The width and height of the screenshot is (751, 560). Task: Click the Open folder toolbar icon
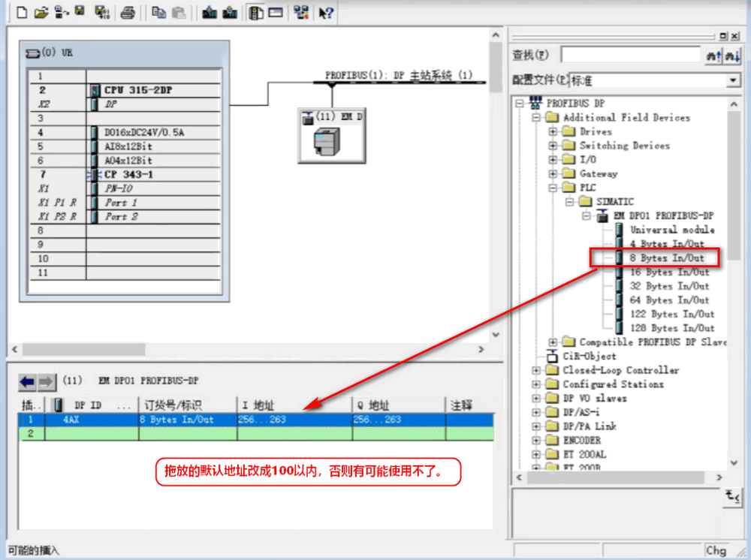tap(41, 12)
